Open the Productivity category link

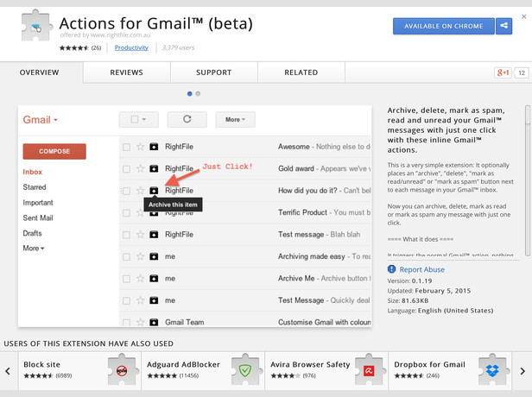(131, 47)
